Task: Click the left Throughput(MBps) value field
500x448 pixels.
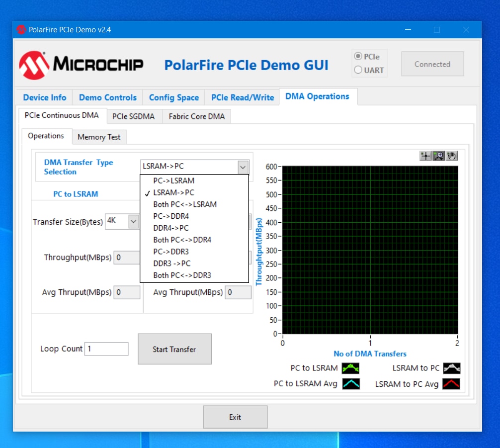Action: [127, 258]
